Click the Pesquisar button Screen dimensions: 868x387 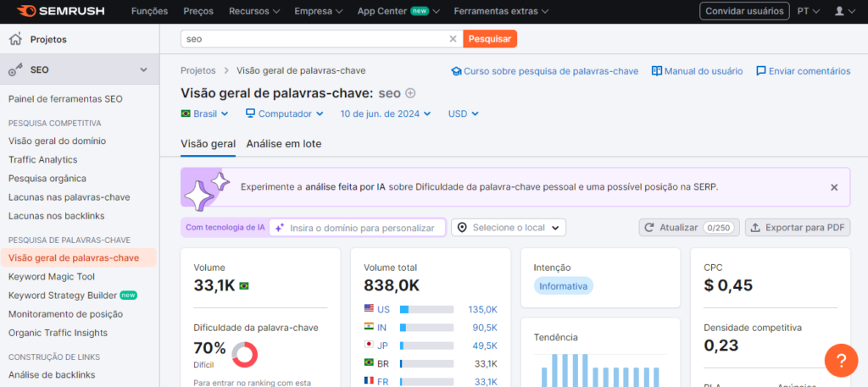(x=490, y=39)
